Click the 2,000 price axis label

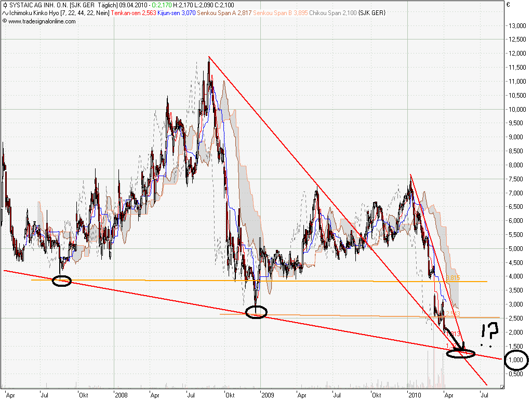pos(516,332)
